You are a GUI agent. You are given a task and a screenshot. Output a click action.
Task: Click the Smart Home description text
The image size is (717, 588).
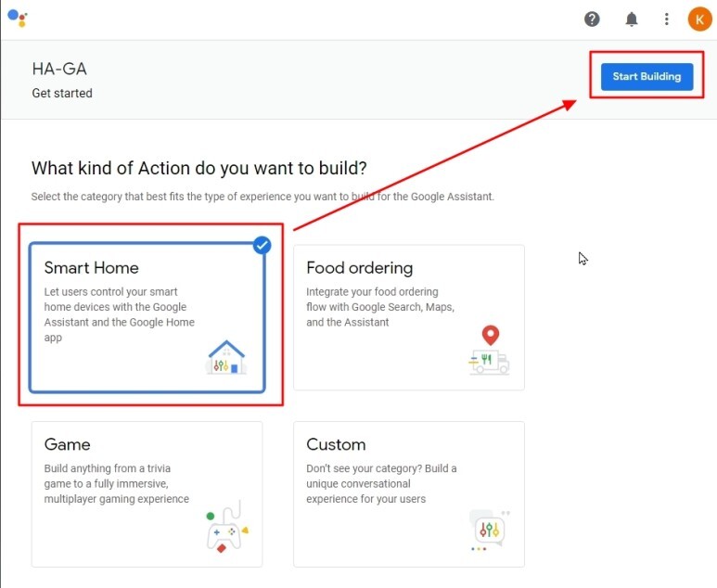[x=120, y=314]
